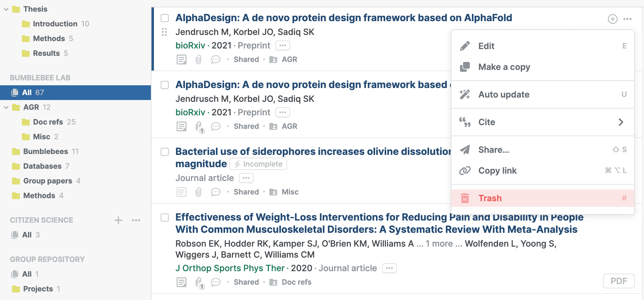Image resolution: width=644 pixels, height=300 pixels.
Task: Expand the Cite submenu arrow
Action: point(621,122)
